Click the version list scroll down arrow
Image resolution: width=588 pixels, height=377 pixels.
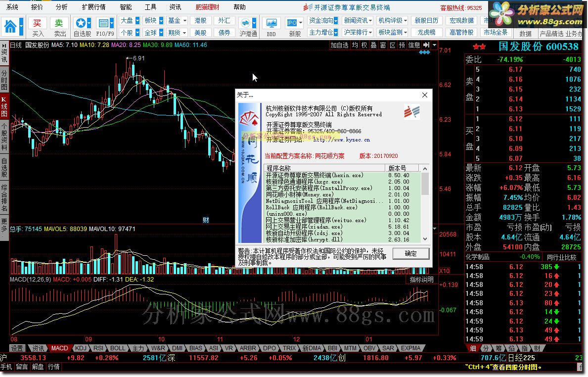pyautogui.click(x=425, y=239)
